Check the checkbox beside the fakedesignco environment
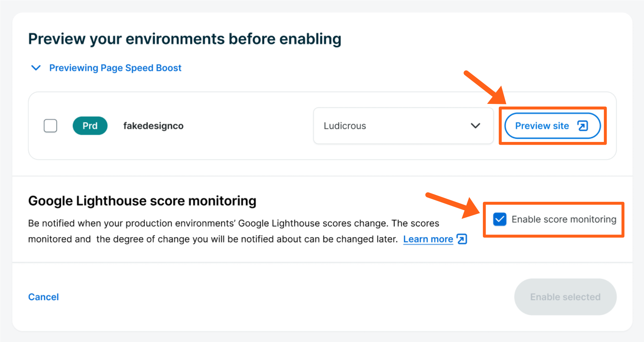 (x=50, y=126)
